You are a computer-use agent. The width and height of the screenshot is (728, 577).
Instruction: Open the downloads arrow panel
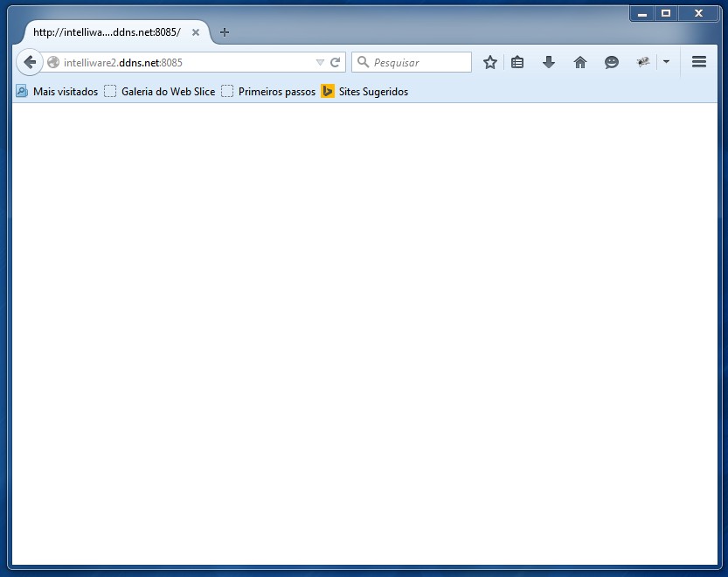(x=549, y=62)
